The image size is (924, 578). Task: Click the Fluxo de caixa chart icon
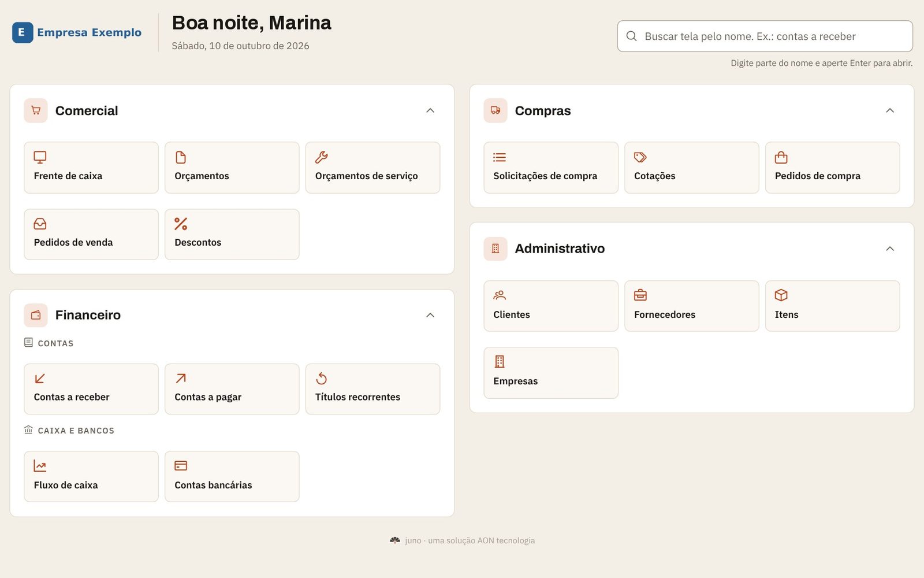click(40, 466)
